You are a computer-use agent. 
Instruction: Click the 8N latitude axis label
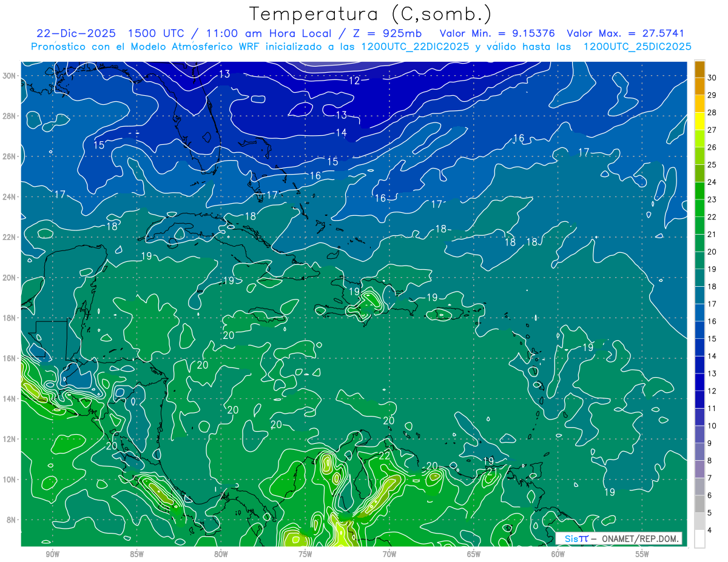(x=11, y=520)
